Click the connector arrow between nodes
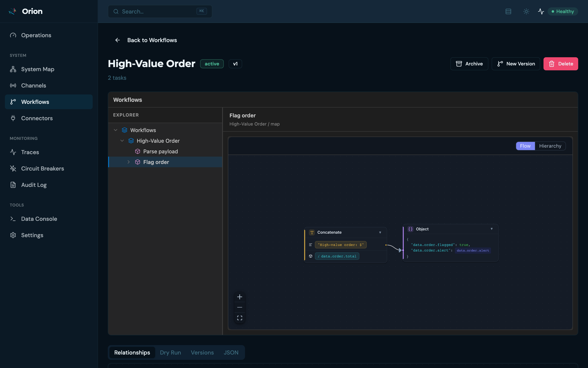Screen dimensions: 588x368 coord(394,248)
